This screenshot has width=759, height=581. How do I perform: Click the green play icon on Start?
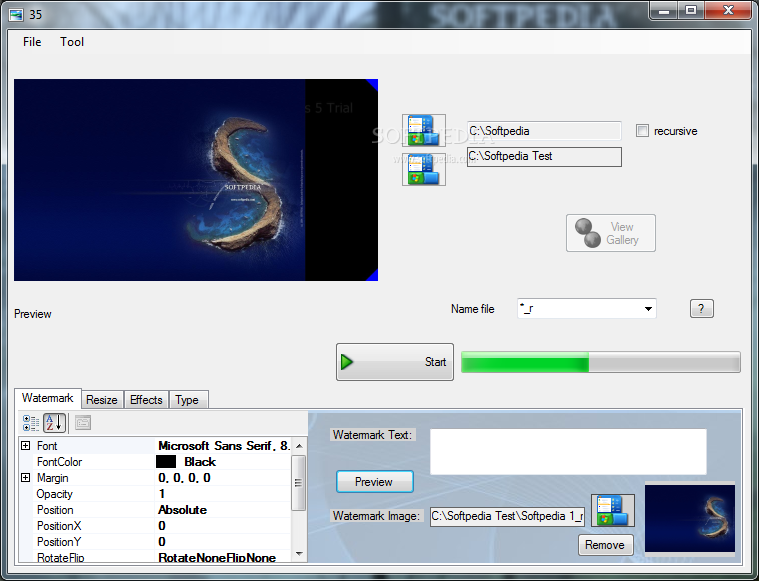(347, 362)
